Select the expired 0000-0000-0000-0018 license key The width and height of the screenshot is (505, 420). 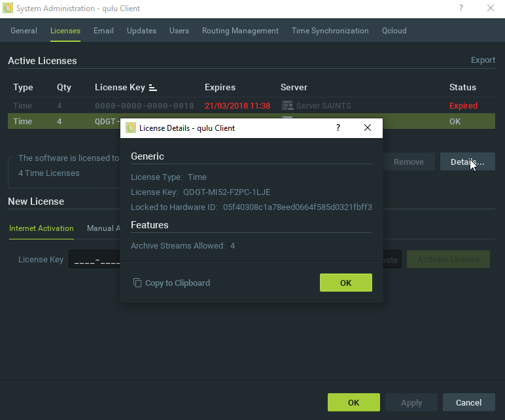[145, 105]
